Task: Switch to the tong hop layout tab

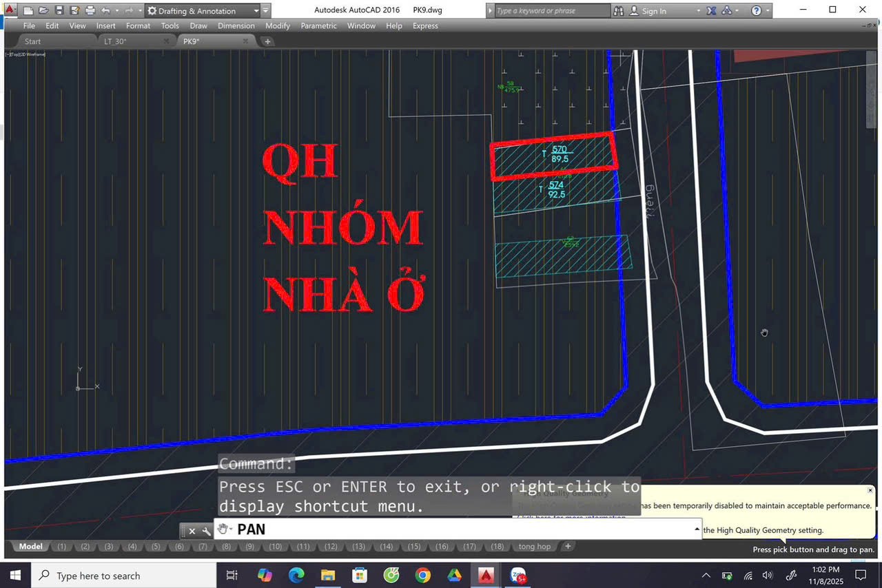Action: pos(534,546)
